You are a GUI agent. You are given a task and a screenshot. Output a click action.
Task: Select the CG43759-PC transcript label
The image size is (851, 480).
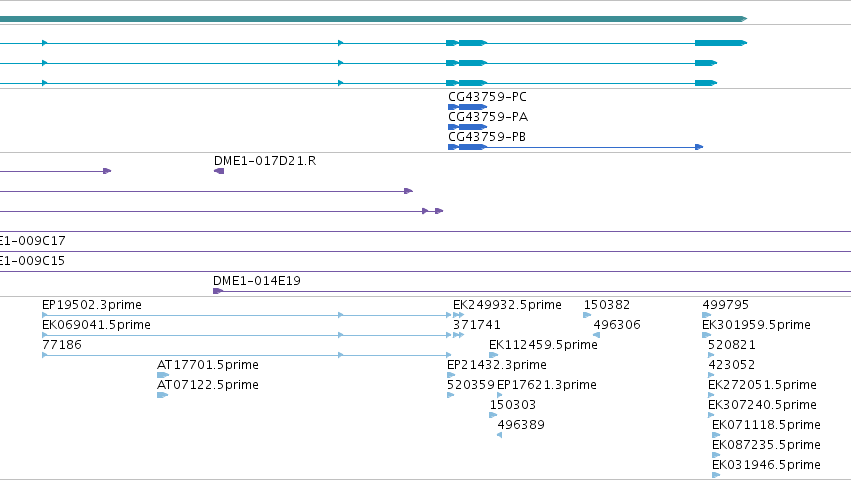[x=487, y=97]
